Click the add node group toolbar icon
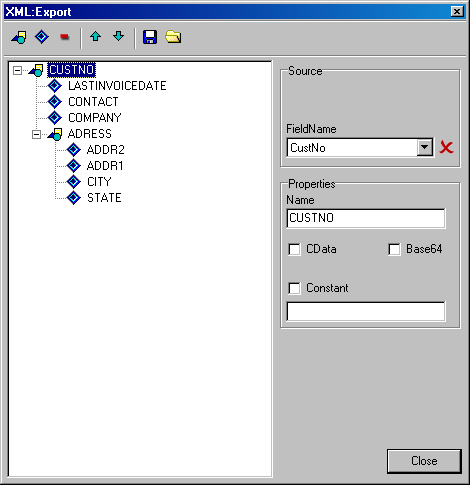Viewport: 470px width, 485px height. [x=19, y=37]
